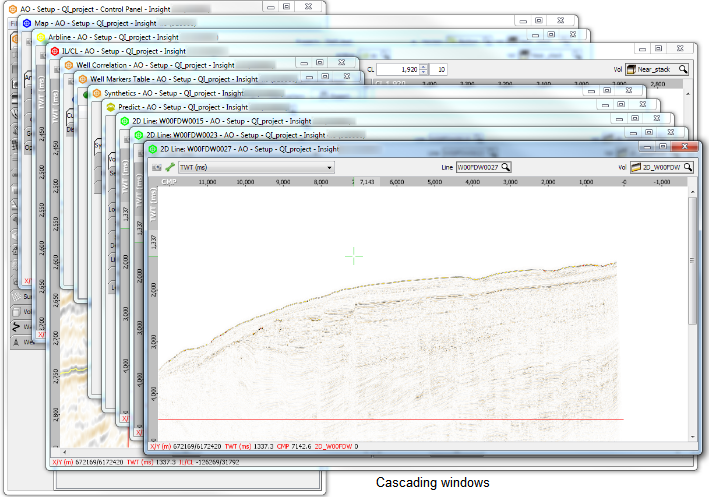Open the 2D_W00FDW volume selector
Viewport: 709px width, 497px height.
[x=662, y=167]
